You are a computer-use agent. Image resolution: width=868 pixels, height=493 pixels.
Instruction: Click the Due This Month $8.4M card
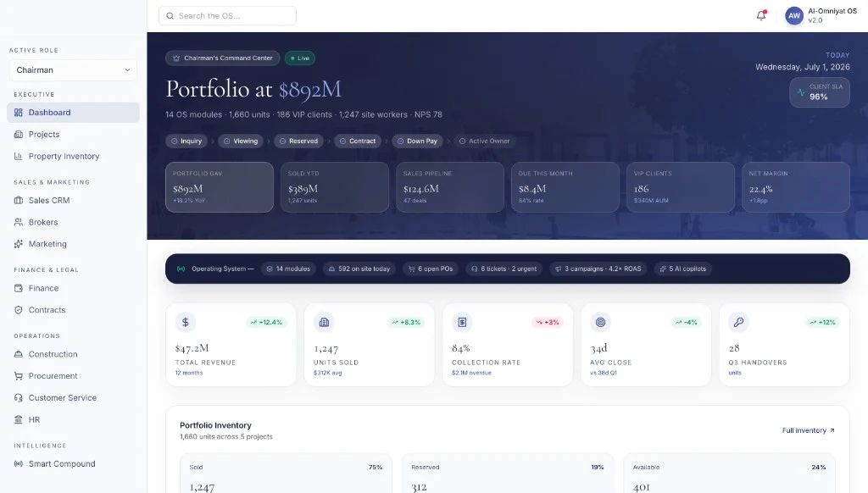click(x=565, y=187)
